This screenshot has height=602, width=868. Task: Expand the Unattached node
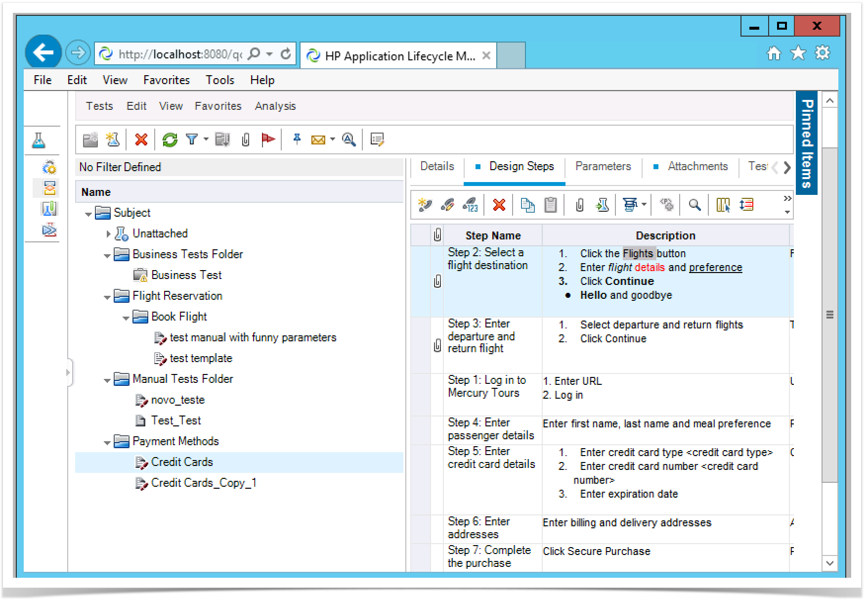pos(108,234)
